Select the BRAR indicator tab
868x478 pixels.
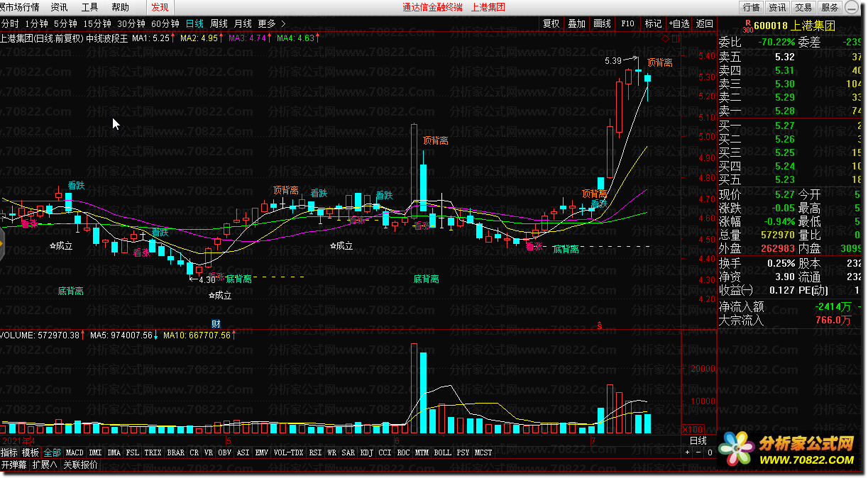point(176,452)
